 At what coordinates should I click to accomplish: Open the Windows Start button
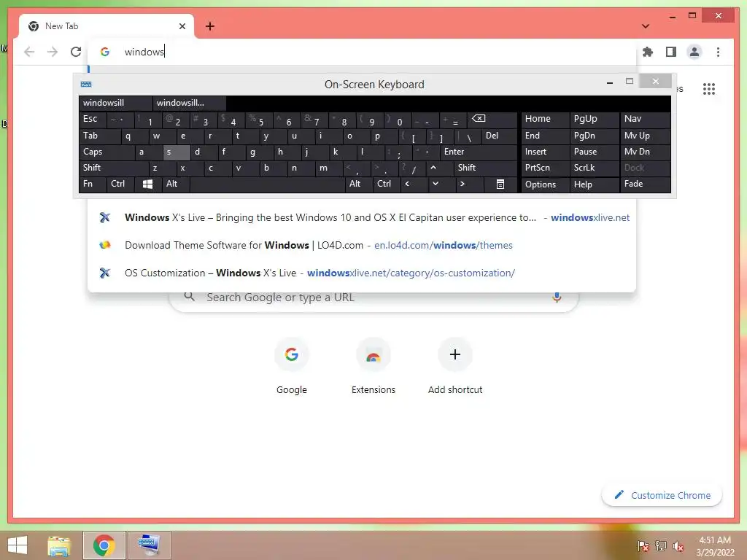[x=18, y=545]
